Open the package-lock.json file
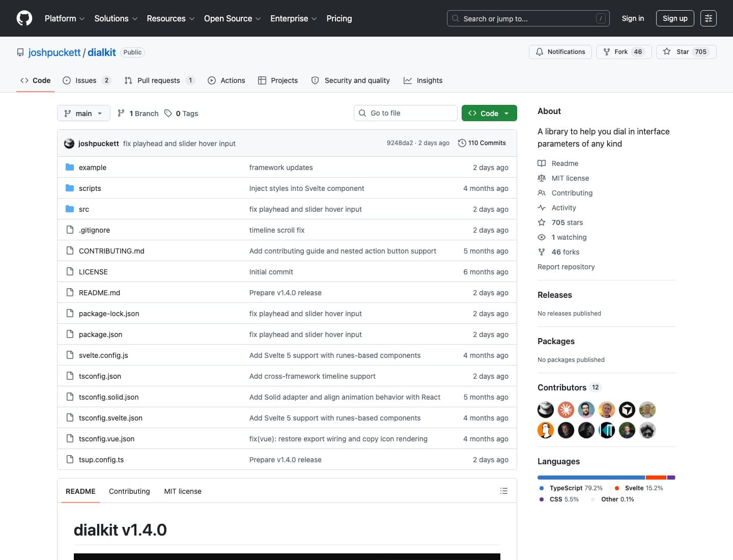Screen dimensions: 733x560 (x=109, y=314)
